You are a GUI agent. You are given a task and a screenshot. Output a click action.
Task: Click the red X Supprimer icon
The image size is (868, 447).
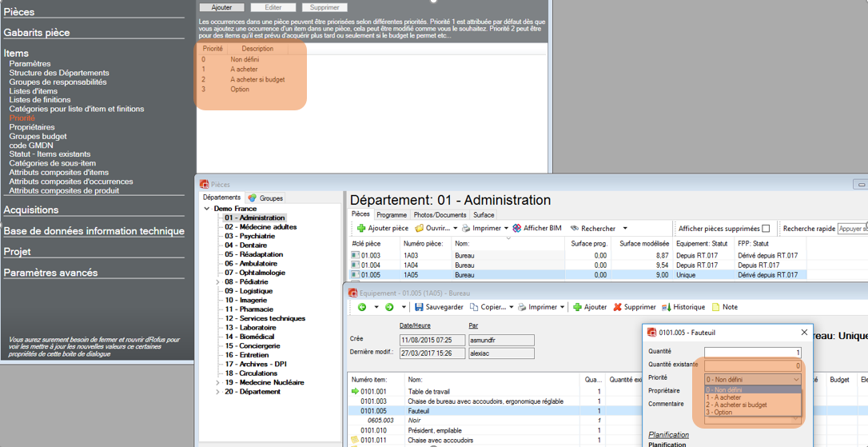coord(617,307)
